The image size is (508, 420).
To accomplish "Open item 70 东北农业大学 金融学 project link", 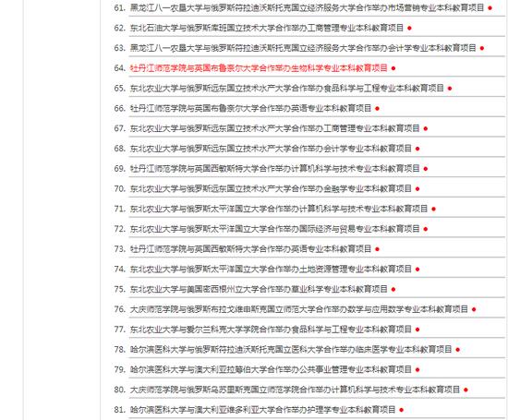I will coord(271,188).
